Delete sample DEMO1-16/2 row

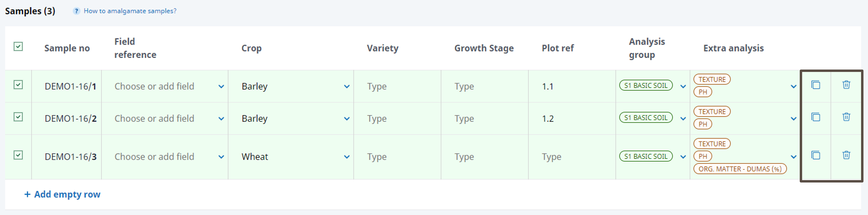[x=846, y=117]
